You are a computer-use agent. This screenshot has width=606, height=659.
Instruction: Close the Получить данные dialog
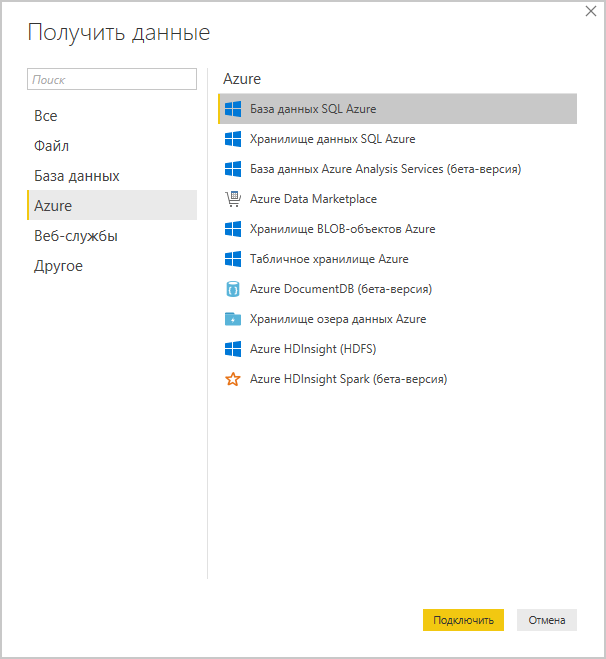591,11
